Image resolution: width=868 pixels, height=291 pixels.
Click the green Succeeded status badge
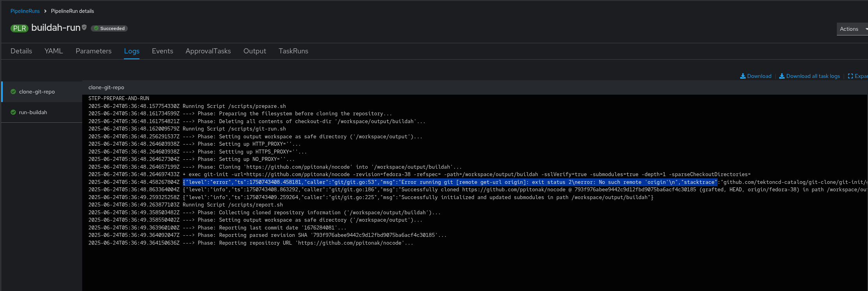coord(109,28)
